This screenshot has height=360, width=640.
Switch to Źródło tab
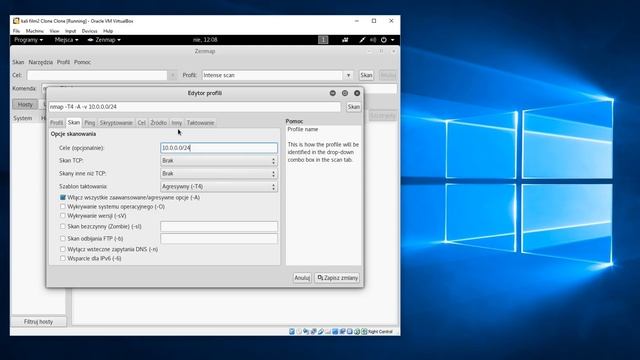158,122
